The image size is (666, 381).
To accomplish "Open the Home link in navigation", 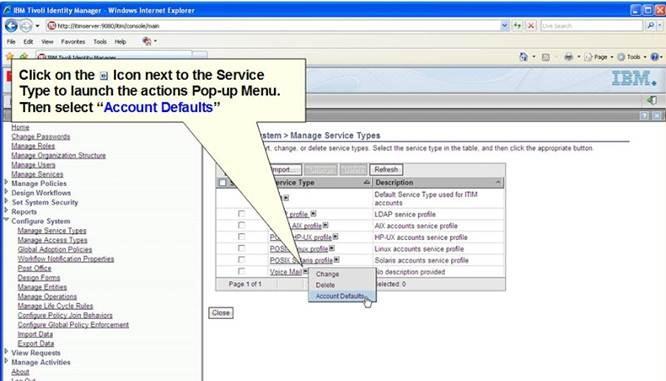I will pos(20,127).
